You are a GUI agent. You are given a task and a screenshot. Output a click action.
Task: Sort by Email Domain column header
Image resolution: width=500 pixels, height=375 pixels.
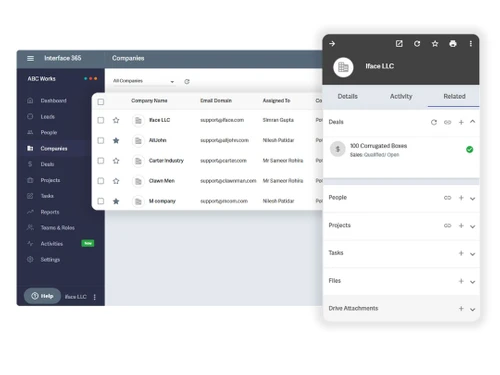pos(216,101)
